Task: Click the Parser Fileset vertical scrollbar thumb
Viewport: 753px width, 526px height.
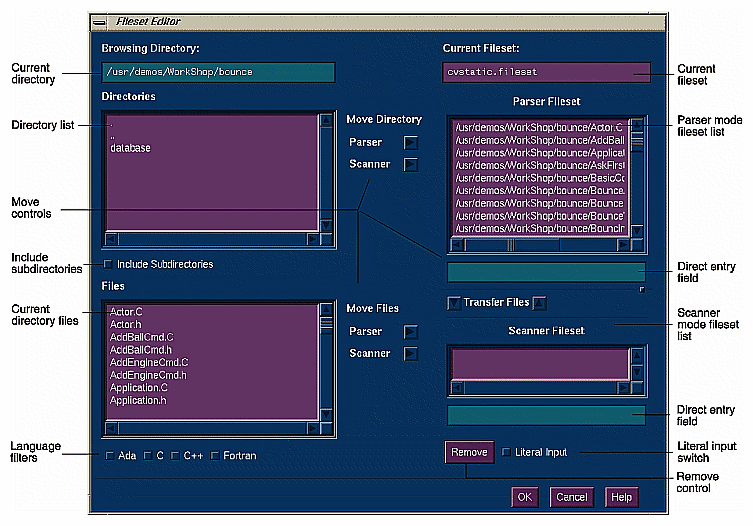Action: 637,141
